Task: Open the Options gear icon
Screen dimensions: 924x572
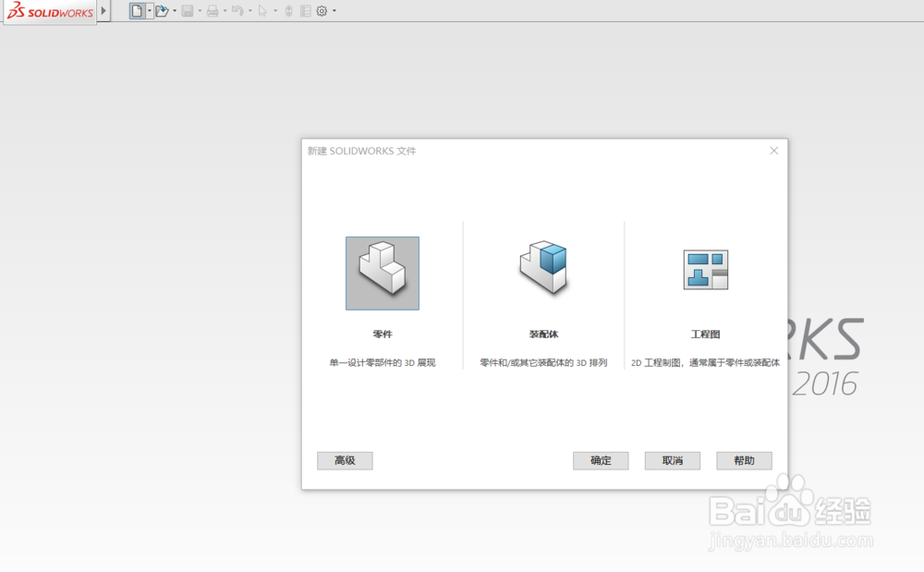Action: tap(322, 10)
